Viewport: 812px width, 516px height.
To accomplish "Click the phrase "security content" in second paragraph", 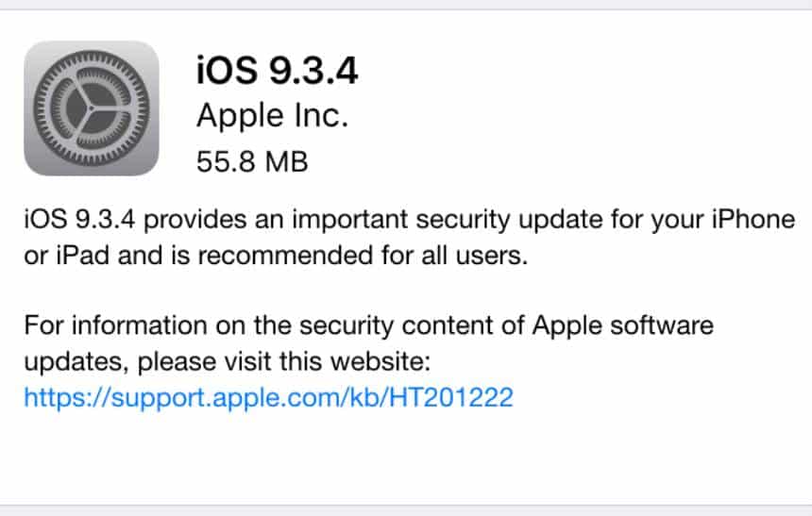I will 396,325.
